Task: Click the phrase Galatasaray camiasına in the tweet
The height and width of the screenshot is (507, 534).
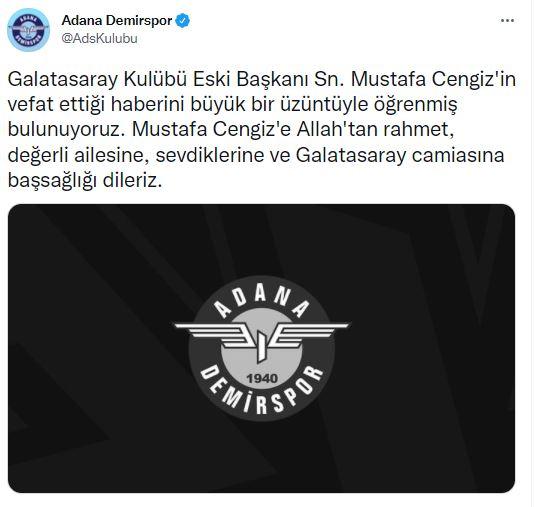Action: 400,155
